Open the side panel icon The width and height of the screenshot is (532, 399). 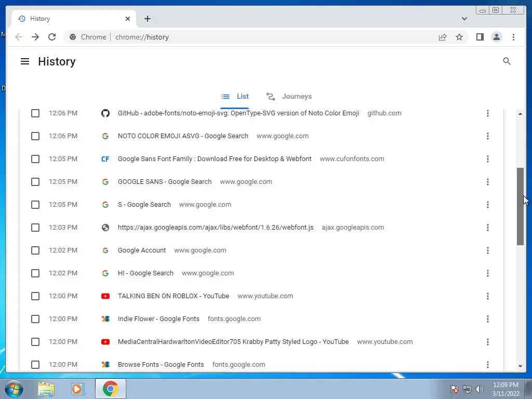[480, 37]
